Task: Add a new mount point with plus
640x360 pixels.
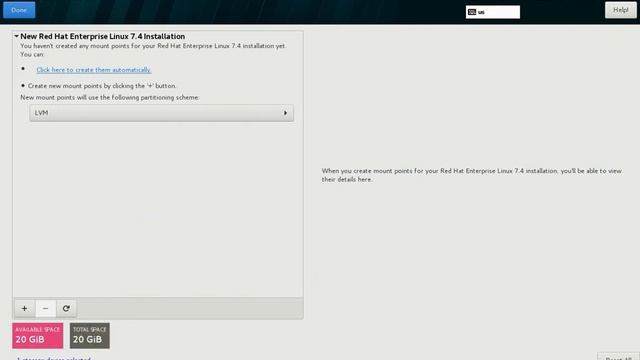Action: [x=24, y=309]
